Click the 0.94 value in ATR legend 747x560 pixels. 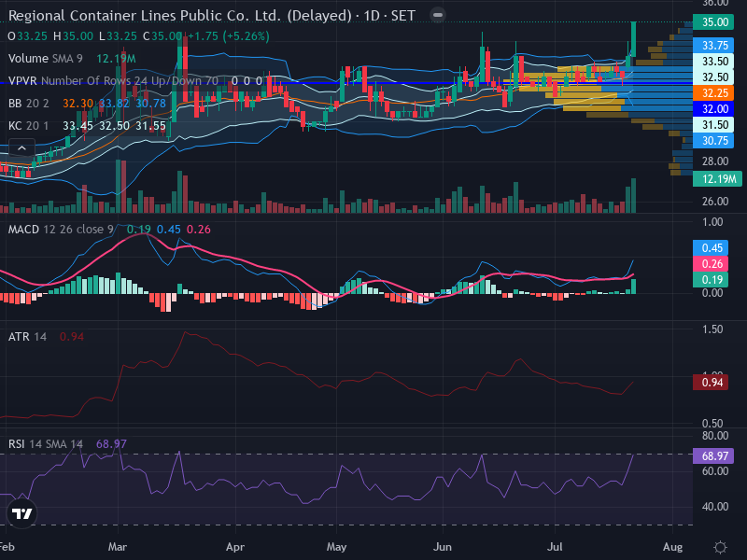pos(72,337)
